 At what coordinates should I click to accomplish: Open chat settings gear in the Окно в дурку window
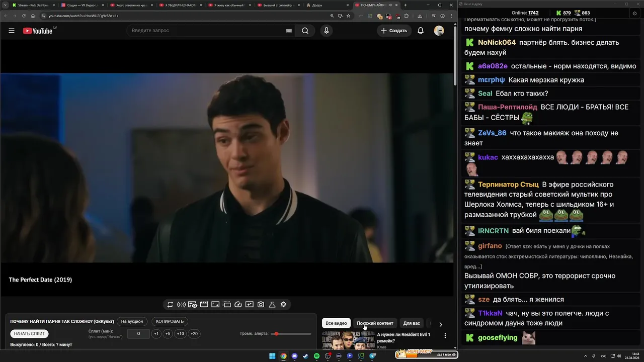point(634,14)
